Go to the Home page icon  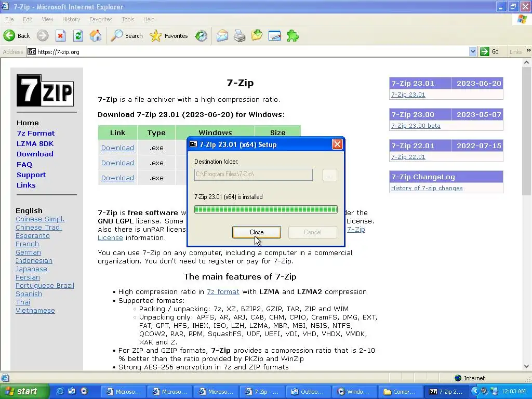pyautogui.click(x=96, y=36)
